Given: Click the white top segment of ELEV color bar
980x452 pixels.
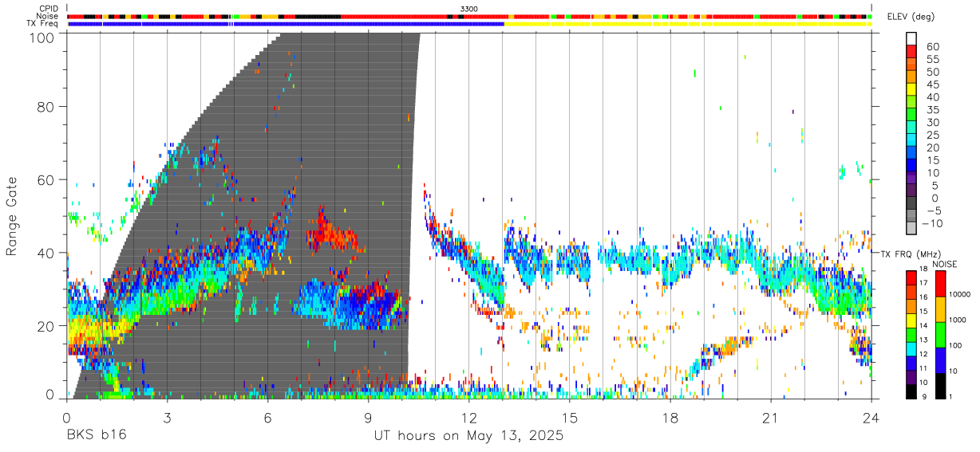Looking at the screenshot, I should 911,37.
